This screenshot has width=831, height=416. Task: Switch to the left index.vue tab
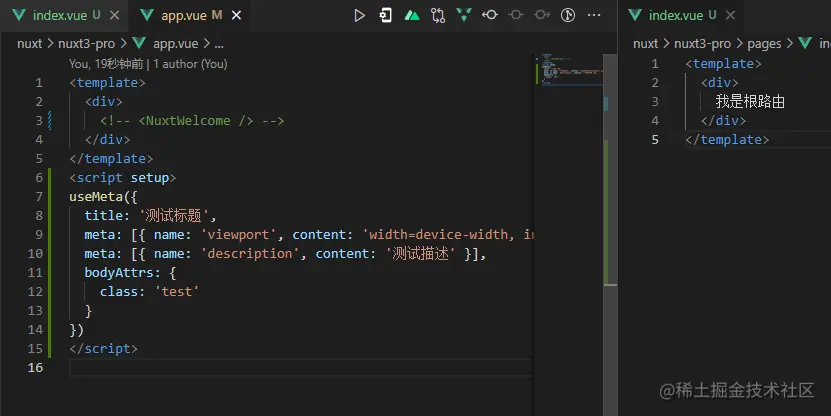tap(58, 15)
